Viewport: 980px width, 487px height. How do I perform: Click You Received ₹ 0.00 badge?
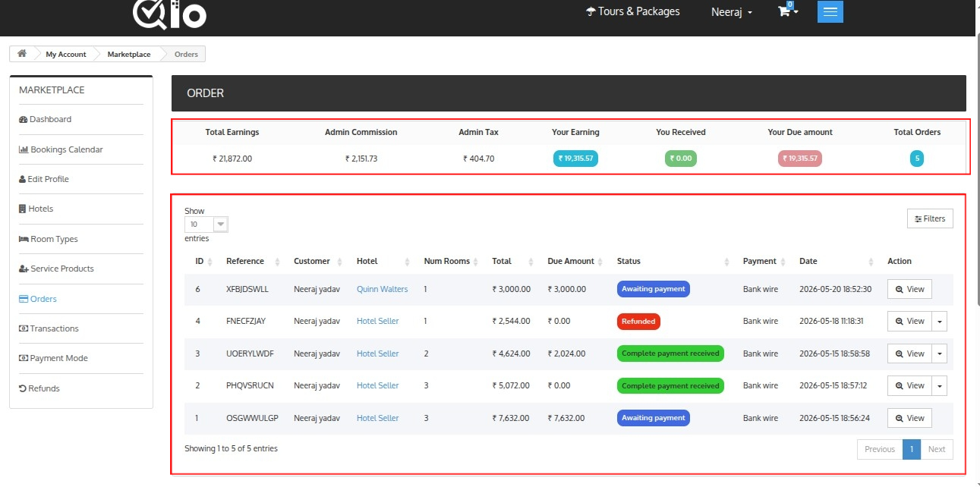(681, 159)
